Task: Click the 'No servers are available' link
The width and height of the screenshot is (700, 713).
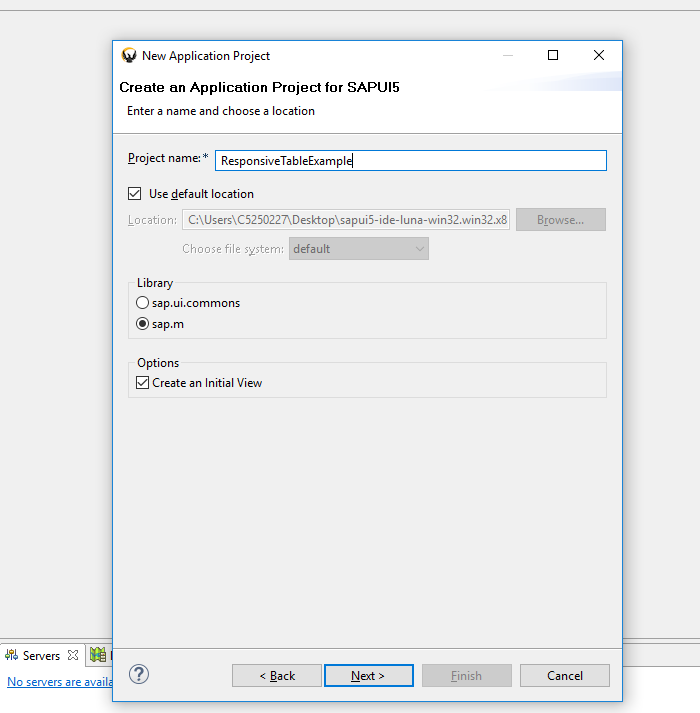Action: pos(60,682)
